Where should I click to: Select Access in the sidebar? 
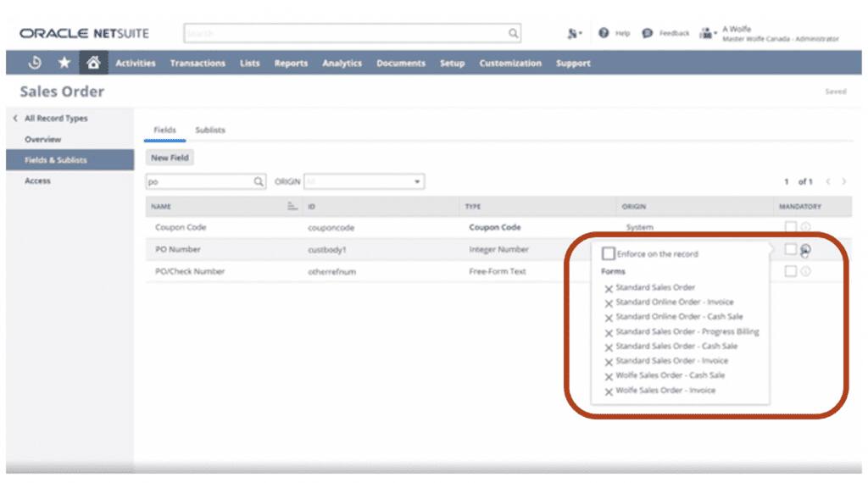37,181
